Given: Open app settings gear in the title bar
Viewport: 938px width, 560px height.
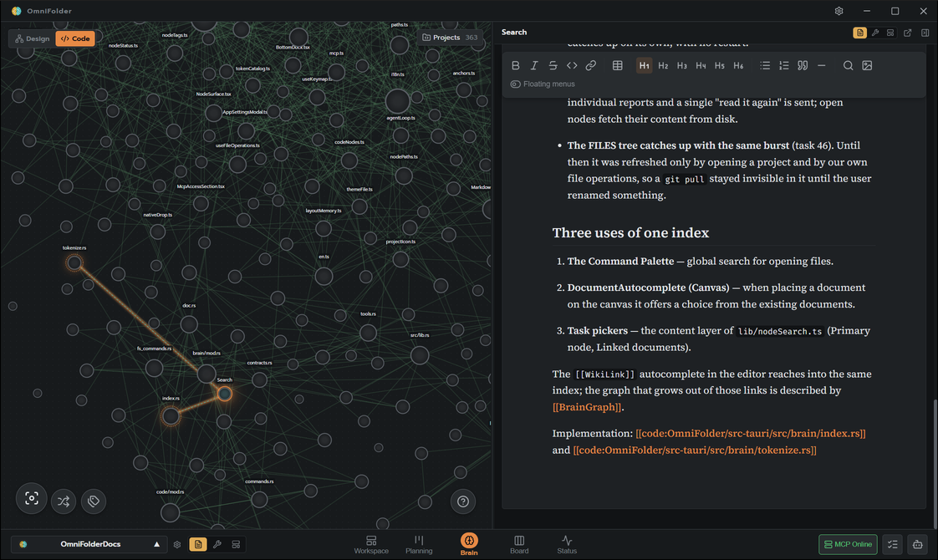Looking at the screenshot, I should click(839, 11).
